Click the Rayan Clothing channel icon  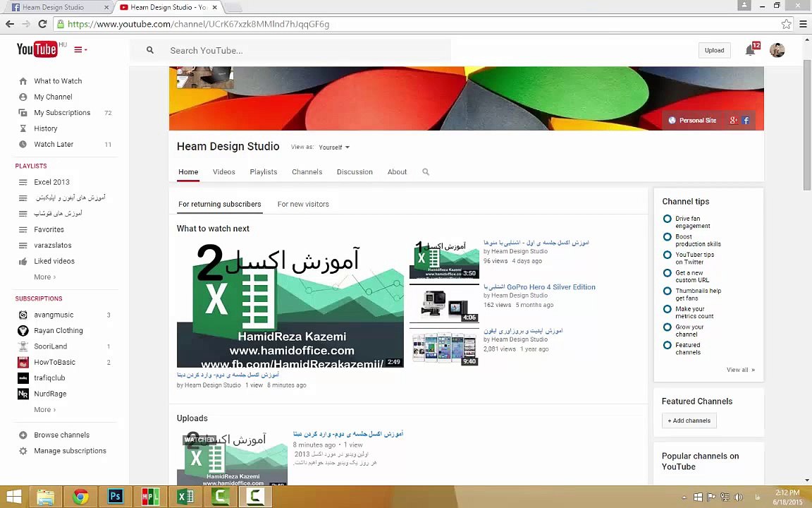click(x=23, y=331)
